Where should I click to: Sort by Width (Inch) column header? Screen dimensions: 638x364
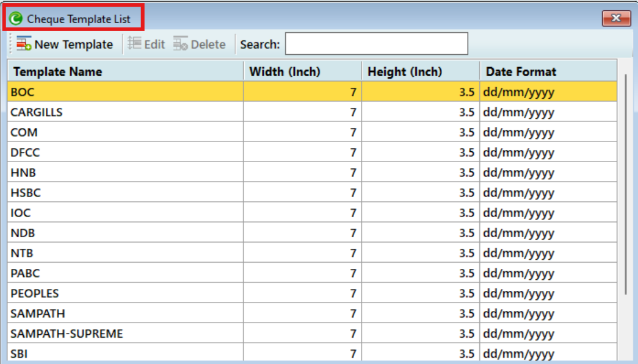tap(303, 71)
